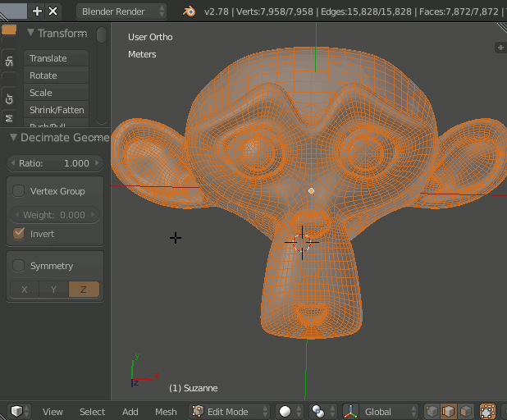This screenshot has height=420, width=507.
Task: Click the viewport shading sphere icon
Action: pos(285,411)
